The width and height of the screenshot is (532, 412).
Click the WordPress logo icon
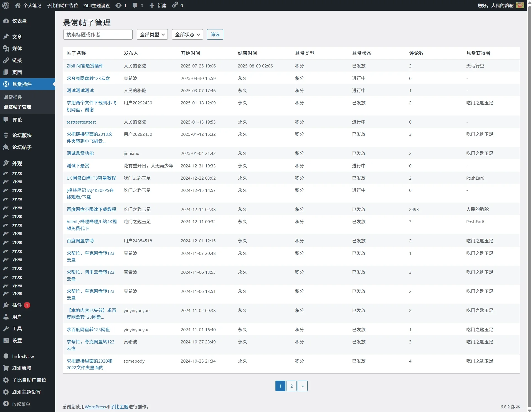click(6, 5)
